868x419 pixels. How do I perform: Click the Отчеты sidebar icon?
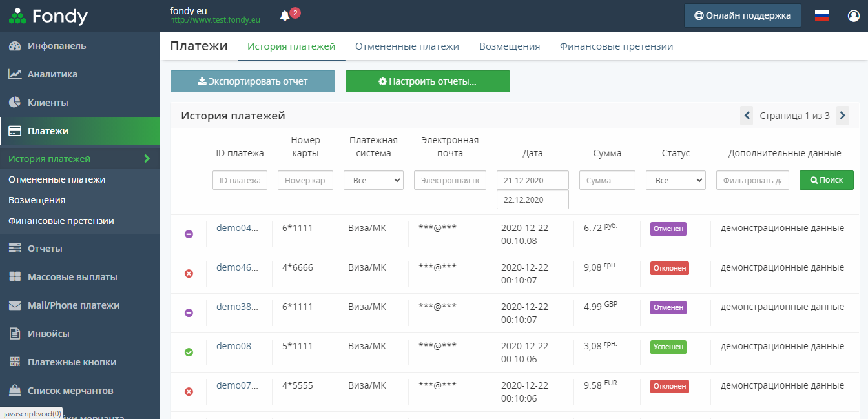[x=15, y=249]
